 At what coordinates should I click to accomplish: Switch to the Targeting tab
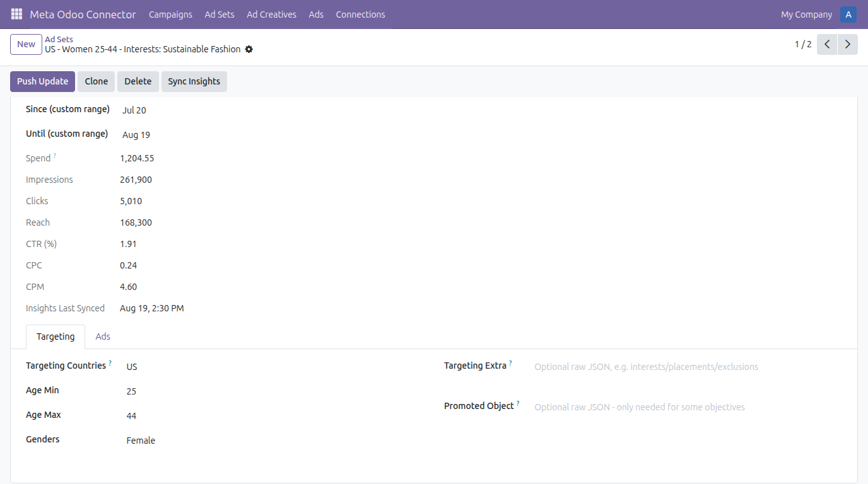pos(56,337)
